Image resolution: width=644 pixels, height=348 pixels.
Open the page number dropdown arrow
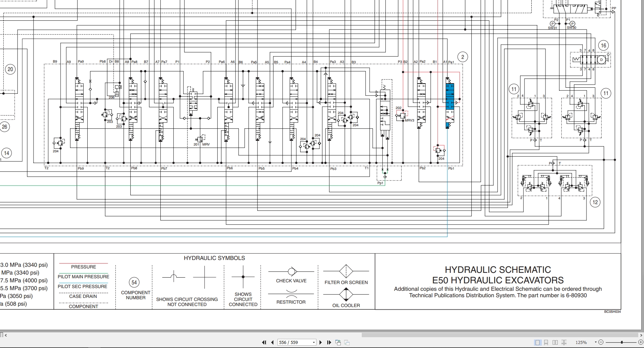[314, 342]
